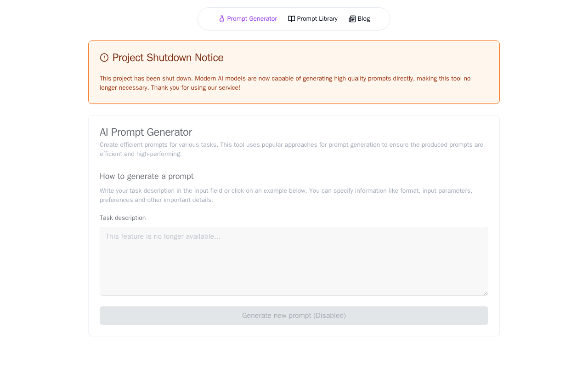Image resolution: width=588 pixels, height=368 pixels.
Task: Click the flask icon beside Prompt Generator
Action: [222, 19]
